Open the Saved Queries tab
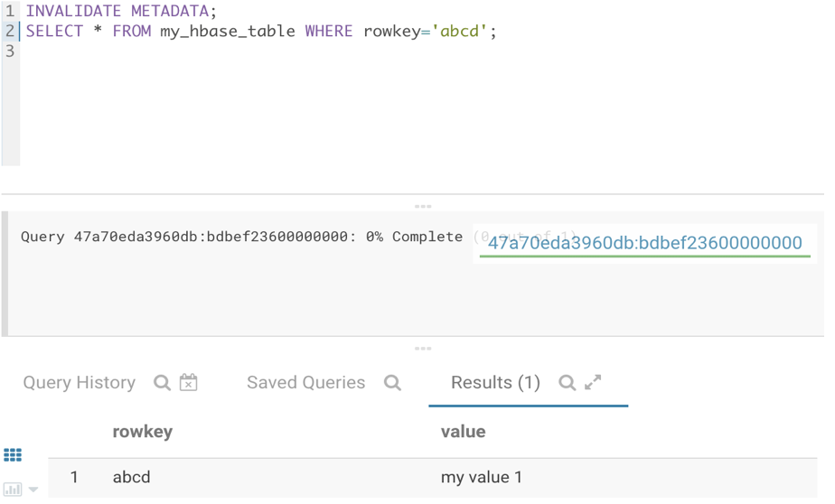The image size is (835, 504). (306, 383)
